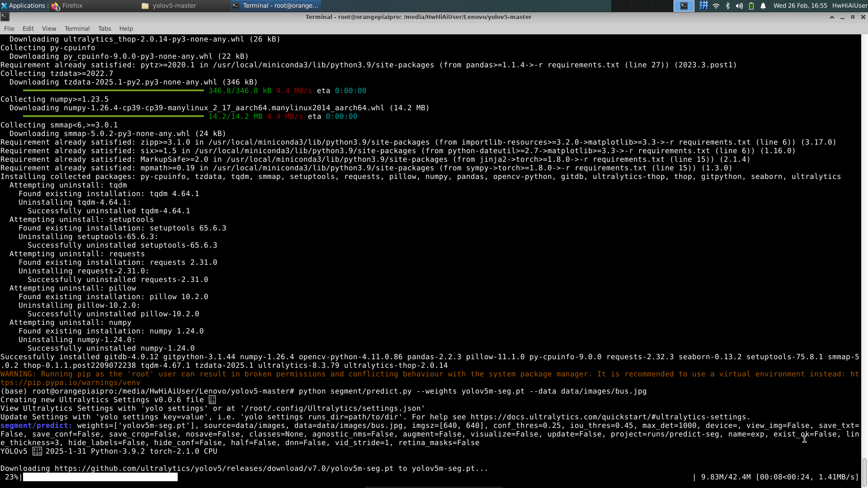Open the Tabs menu

104,28
